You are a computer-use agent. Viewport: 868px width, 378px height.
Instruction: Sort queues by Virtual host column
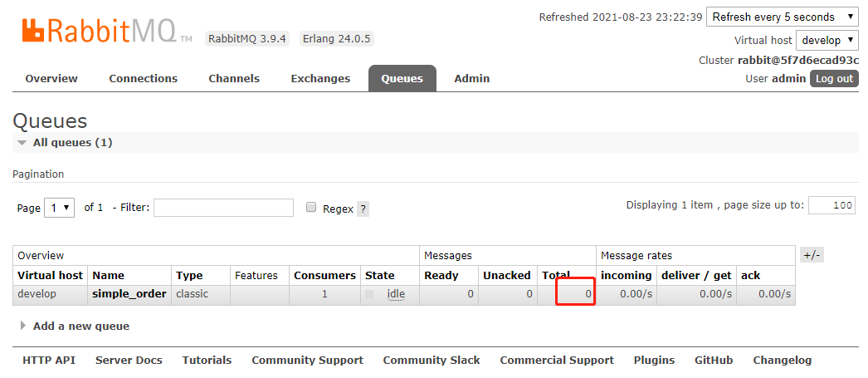tap(51, 276)
